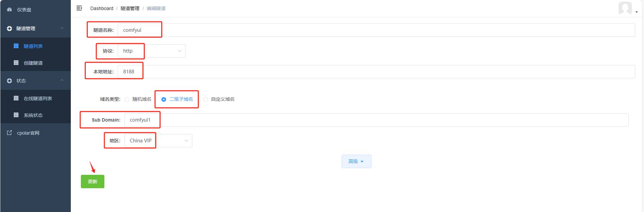The width and height of the screenshot is (644, 212).
Task: Toggle the sidebar with hamburger icon
Action: coord(79,8)
